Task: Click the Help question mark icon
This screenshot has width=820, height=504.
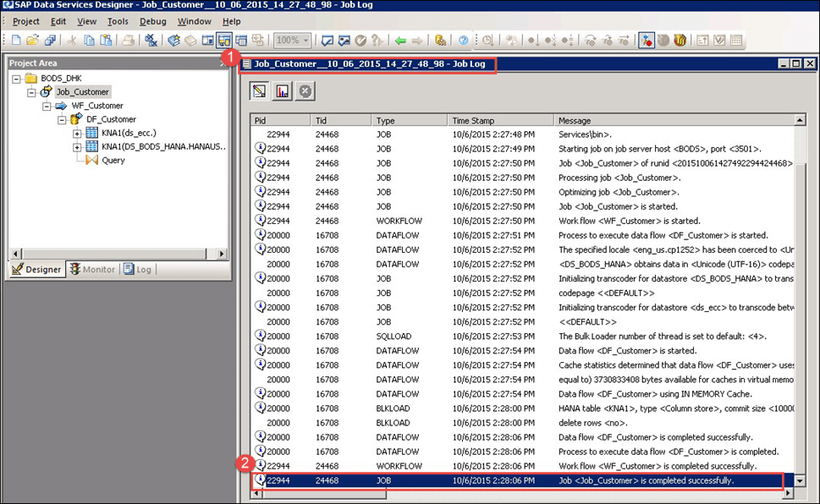Action: tap(463, 40)
